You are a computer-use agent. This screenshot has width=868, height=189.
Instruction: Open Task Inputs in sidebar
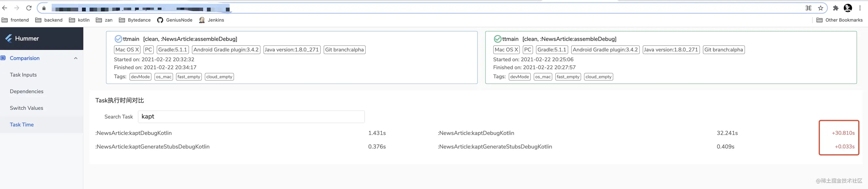[23, 75]
